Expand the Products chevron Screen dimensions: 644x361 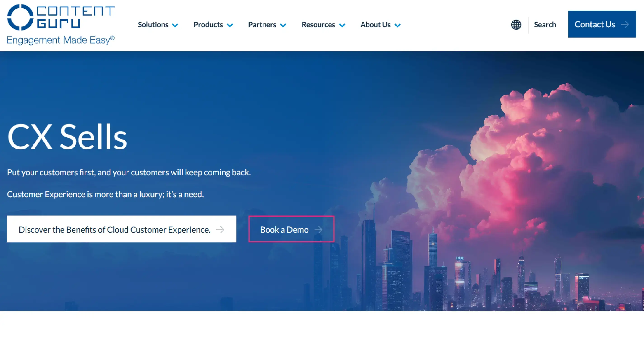pos(230,25)
